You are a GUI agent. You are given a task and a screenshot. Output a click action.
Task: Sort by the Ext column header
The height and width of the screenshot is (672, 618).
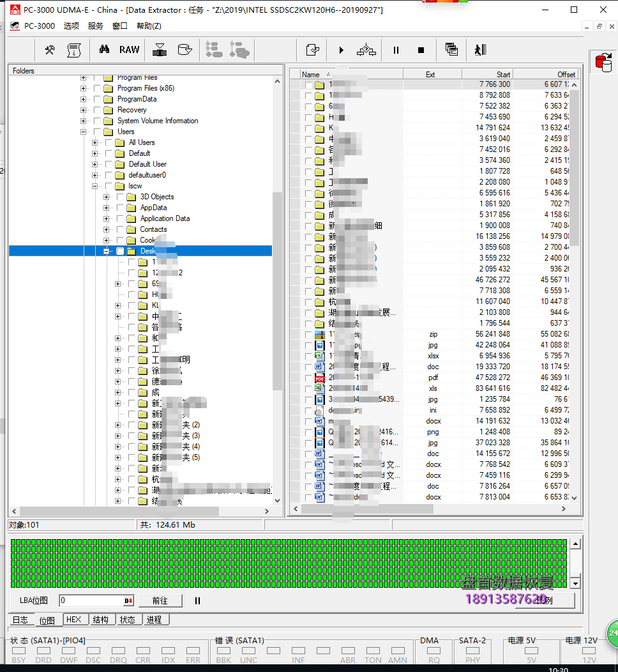click(x=432, y=75)
